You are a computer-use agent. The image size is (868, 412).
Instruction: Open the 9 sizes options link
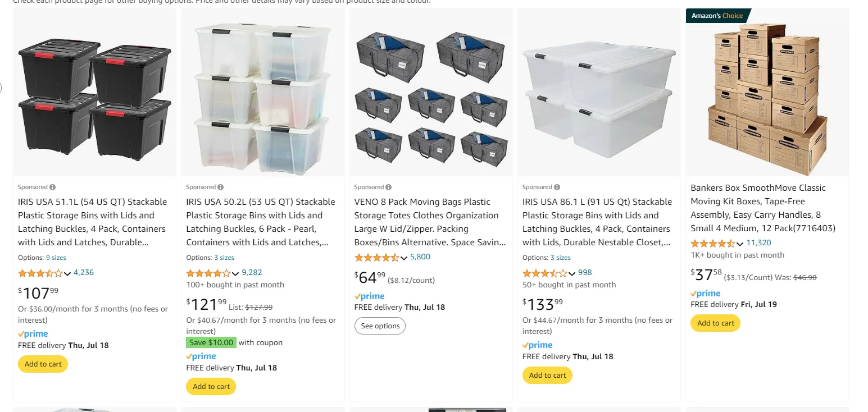(56, 258)
